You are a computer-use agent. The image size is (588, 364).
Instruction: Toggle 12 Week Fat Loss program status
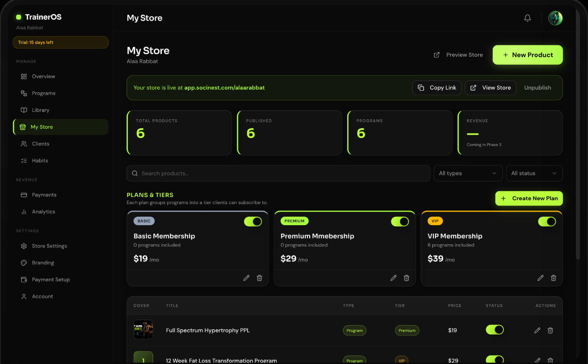click(495, 360)
